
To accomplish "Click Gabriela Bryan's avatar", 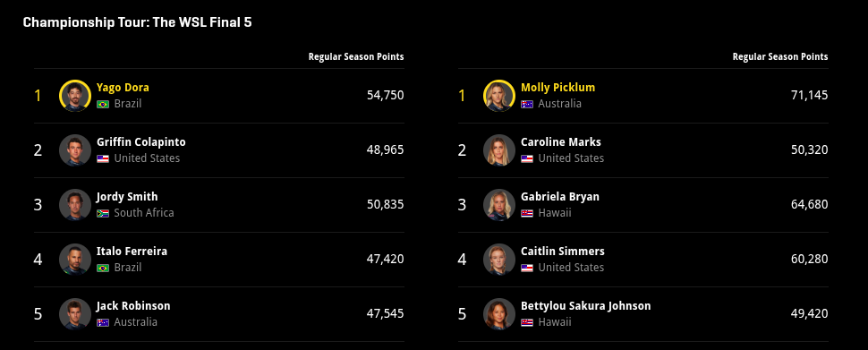I will pos(499,205).
